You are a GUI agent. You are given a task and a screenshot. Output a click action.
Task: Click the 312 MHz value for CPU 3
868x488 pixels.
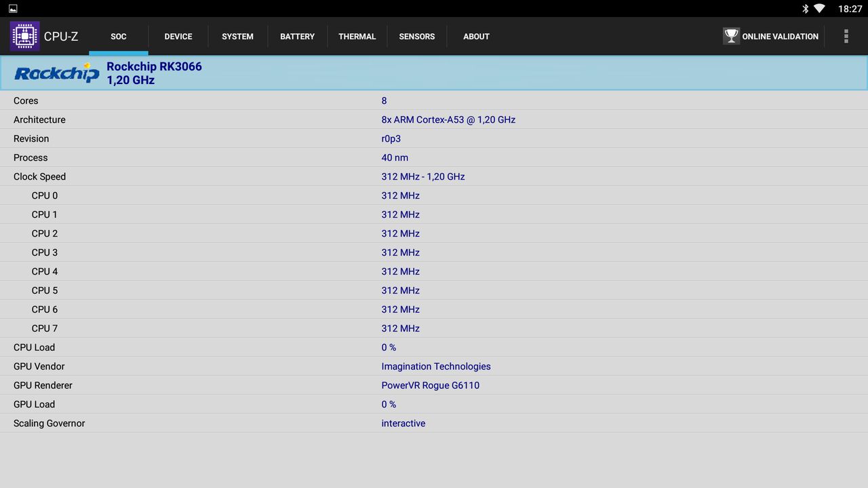400,252
